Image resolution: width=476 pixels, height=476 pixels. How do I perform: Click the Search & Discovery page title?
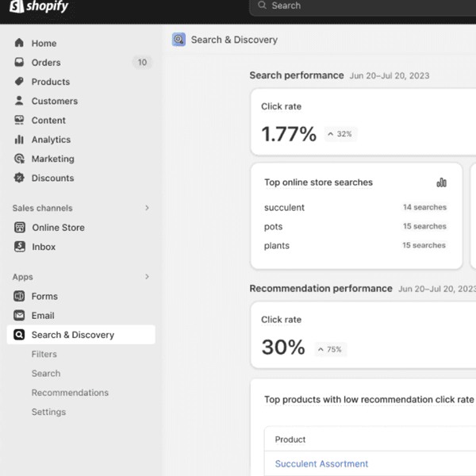[x=234, y=40]
